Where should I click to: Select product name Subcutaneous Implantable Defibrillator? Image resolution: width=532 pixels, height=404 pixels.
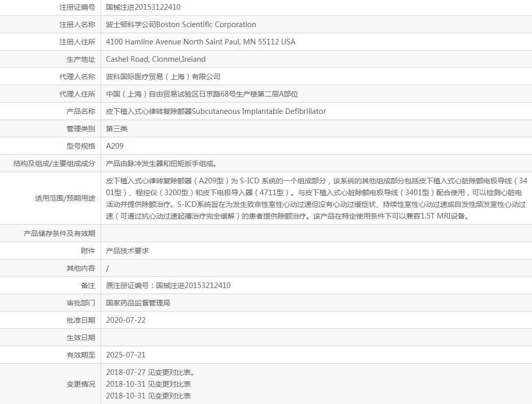tap(259, 111)
